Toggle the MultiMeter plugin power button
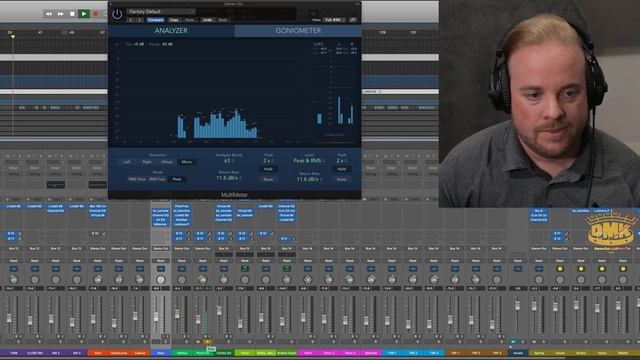The width and height of the screenshot is (640, 360). click(117, 14)
